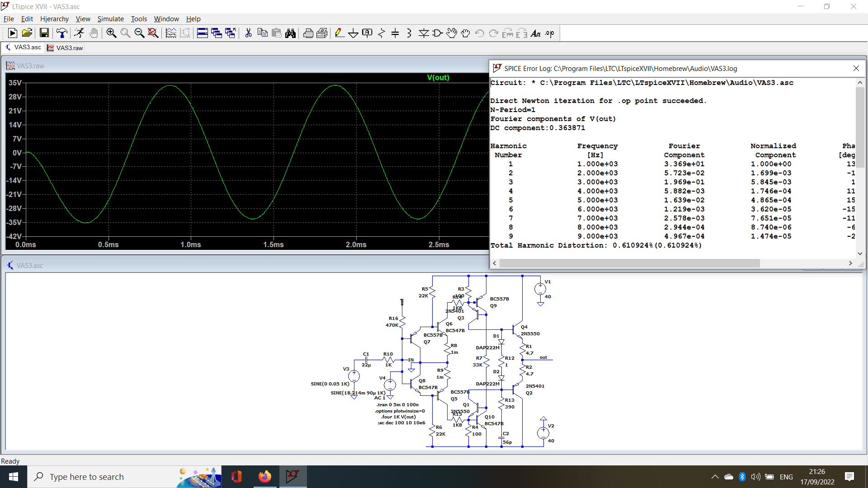This screenshot has width=868, height=488.
Task: Open the Simulate menu
Action: (x=110, y=19)
